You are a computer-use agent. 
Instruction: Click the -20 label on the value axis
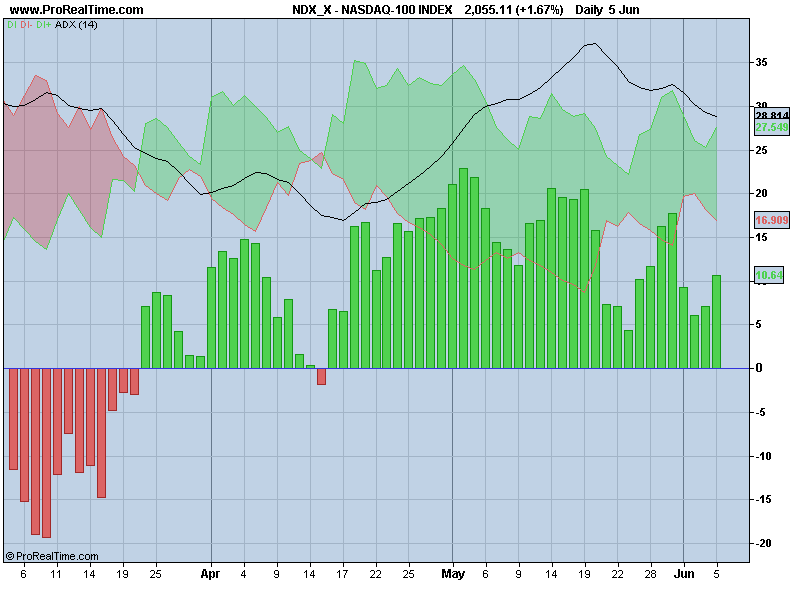[x=763, y=543]
